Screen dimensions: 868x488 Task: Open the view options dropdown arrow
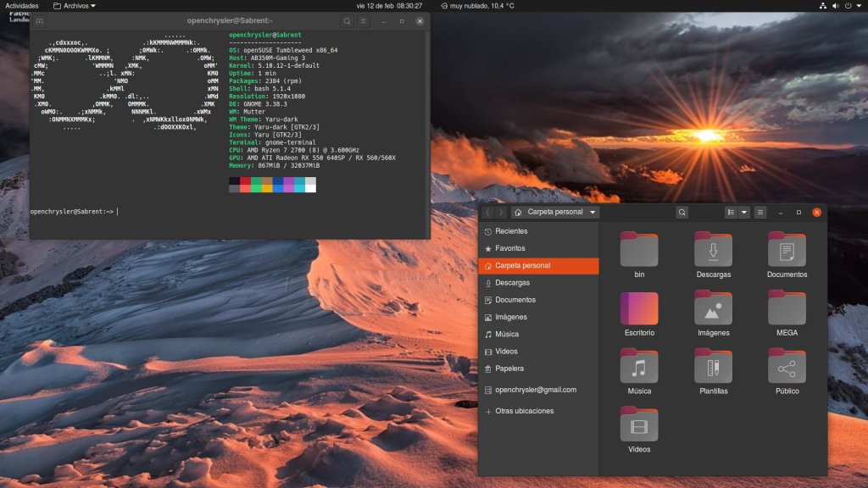[x=744, y=213]
